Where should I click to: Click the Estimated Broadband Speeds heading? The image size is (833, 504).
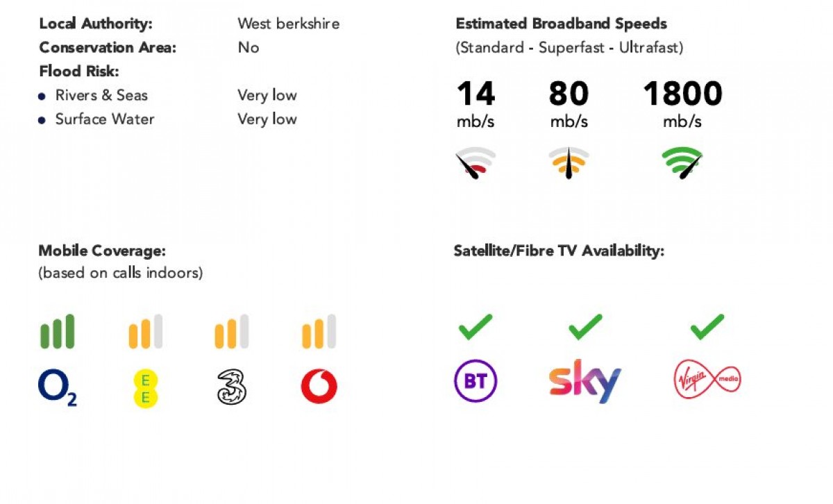click(x=561, y=24)
